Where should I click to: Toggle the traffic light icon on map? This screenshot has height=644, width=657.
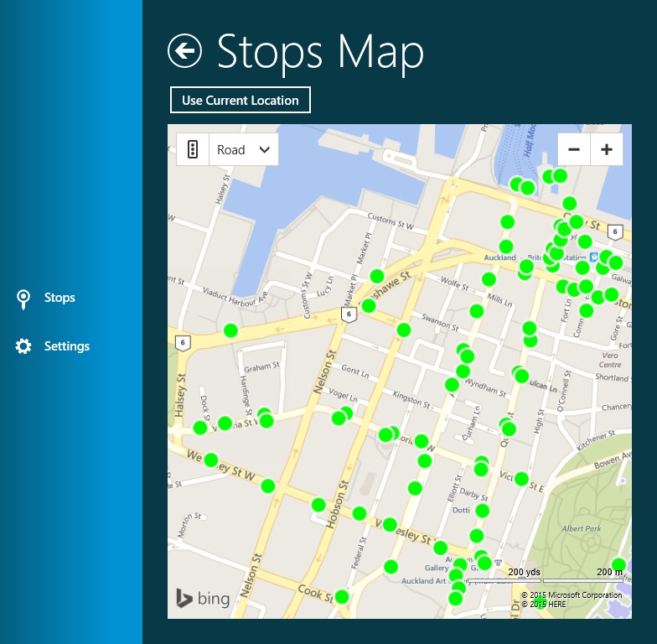193,149
